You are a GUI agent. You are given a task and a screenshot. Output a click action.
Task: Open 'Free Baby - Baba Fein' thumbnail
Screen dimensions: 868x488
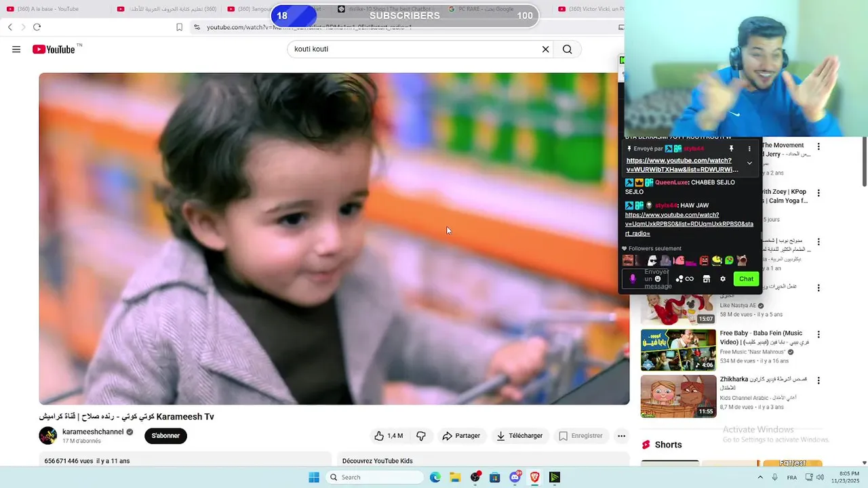[678, 350]
